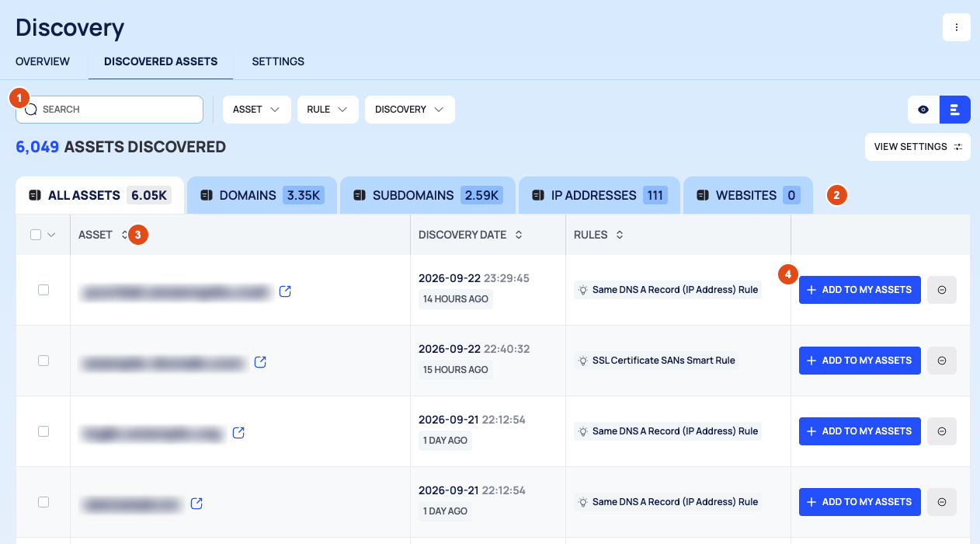Click the sliders icon in View Settings button
Screen dimensions: 980x544
(x=957, y=147)
